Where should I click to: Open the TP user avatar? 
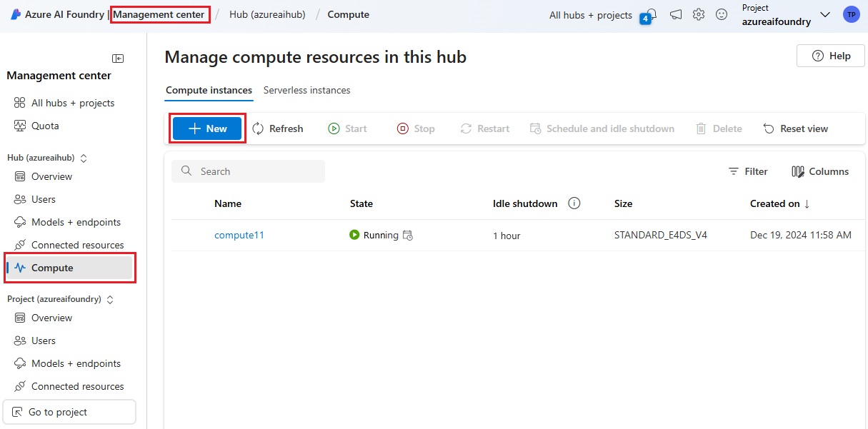point(851,14)
